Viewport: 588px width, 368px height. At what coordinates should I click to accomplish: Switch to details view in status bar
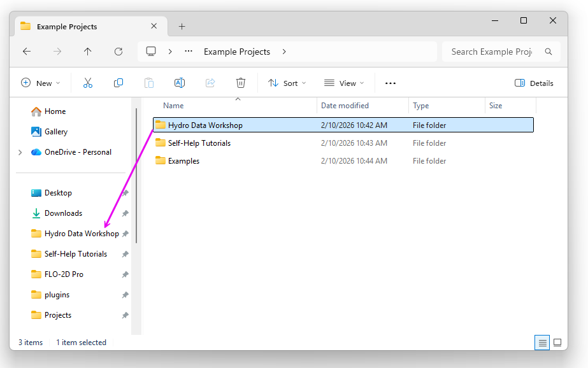coord(542,343)
